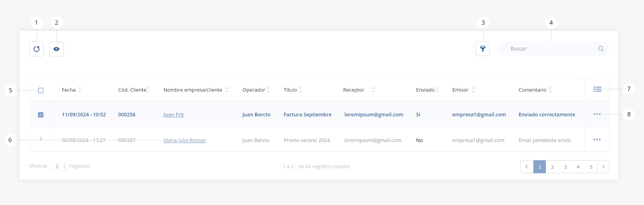Go to page 3 of results
This screenshot has height=205, width=644.
point(565,167)
